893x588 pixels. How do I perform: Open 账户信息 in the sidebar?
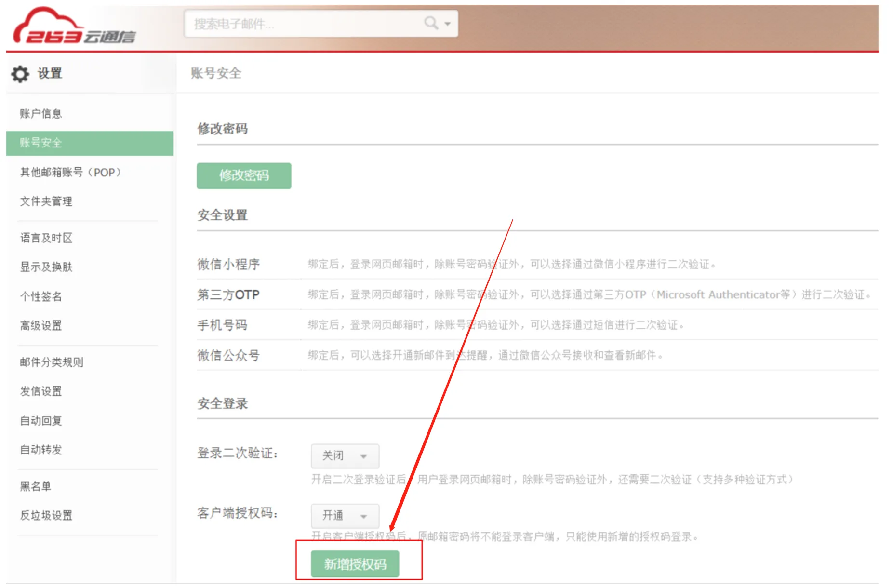pyautogui.click(x=41, y=114)
